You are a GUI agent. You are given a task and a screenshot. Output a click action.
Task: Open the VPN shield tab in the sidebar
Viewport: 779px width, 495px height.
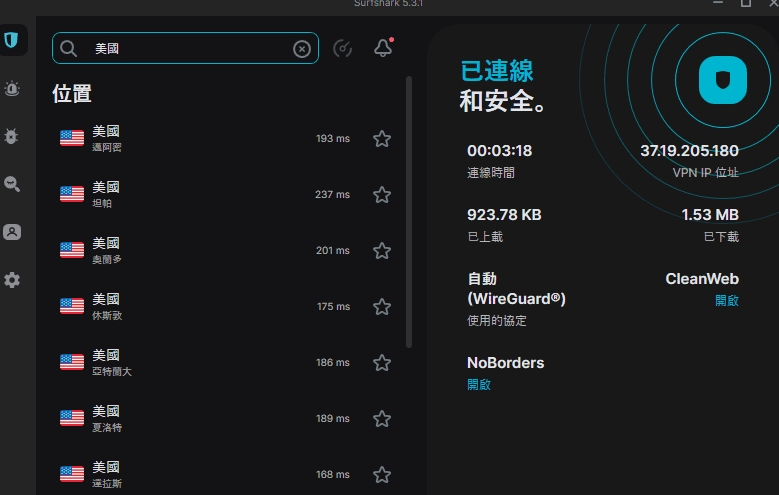(11, 40)
